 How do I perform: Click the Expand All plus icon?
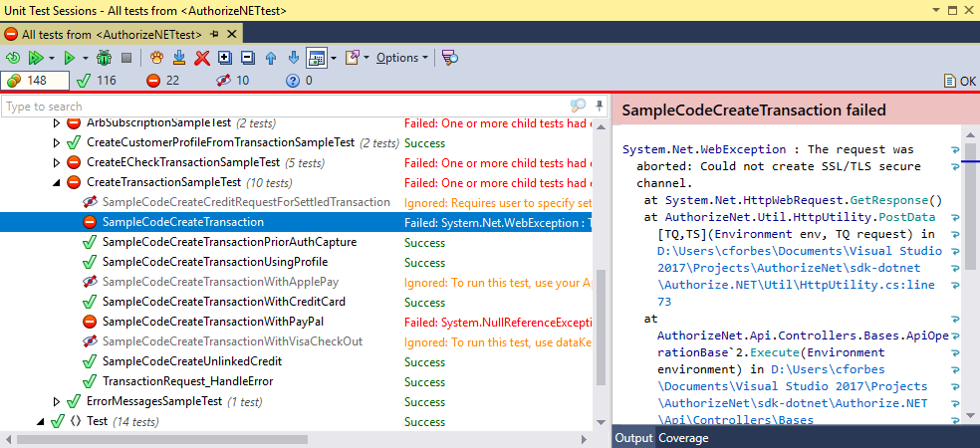pyautogui.click(x=225, y=58)
